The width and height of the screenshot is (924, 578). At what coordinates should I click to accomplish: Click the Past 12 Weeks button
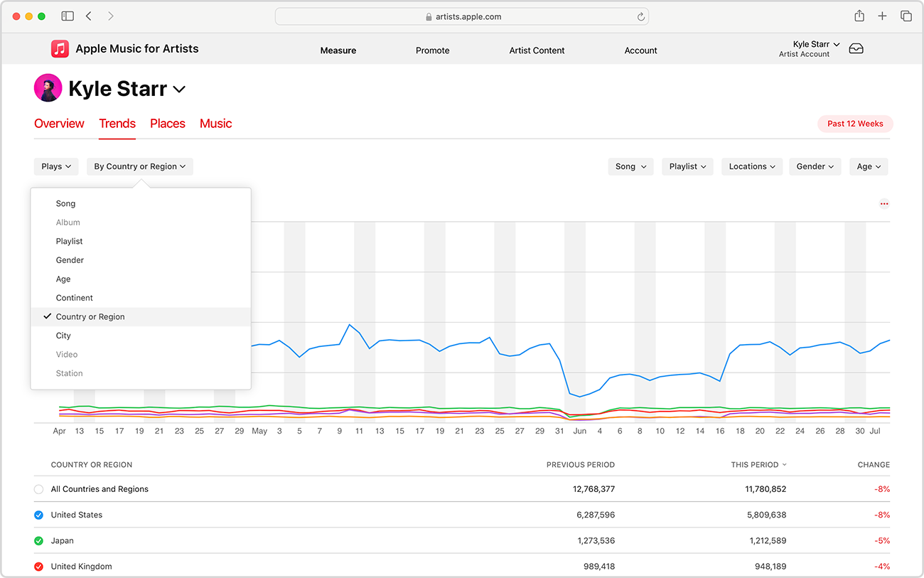pyautogui.click(x=855, y=124)
